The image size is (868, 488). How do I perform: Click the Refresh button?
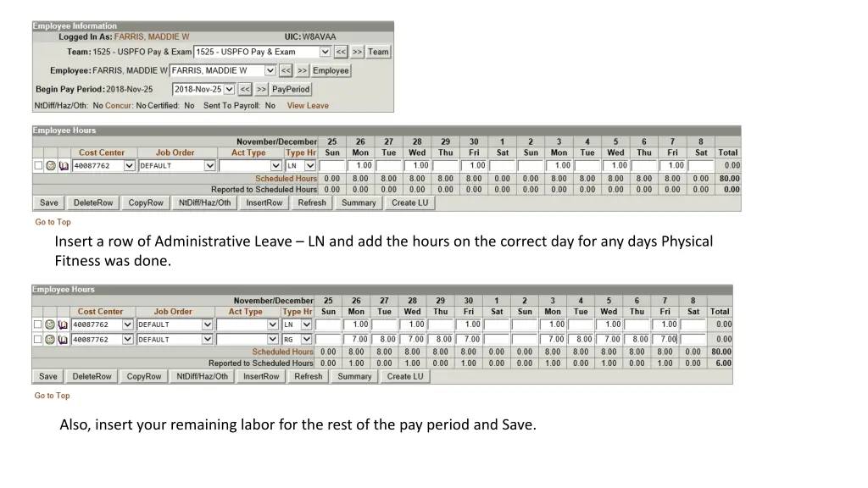click(312, 202)
